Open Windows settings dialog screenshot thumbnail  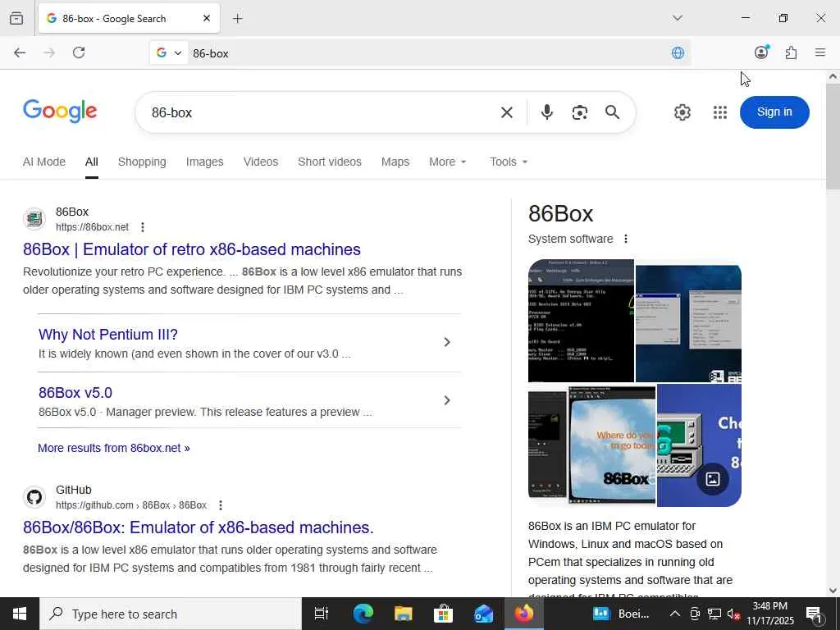coord(688,323)
